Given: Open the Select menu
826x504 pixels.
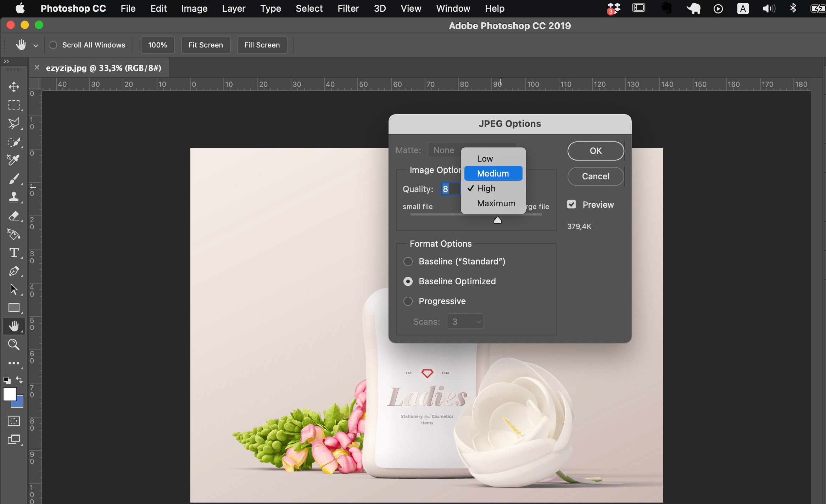Looking at the screenshot, I should pos(309,8).
